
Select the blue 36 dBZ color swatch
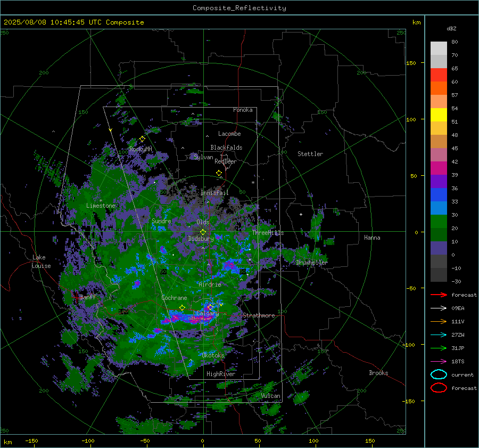439,194
